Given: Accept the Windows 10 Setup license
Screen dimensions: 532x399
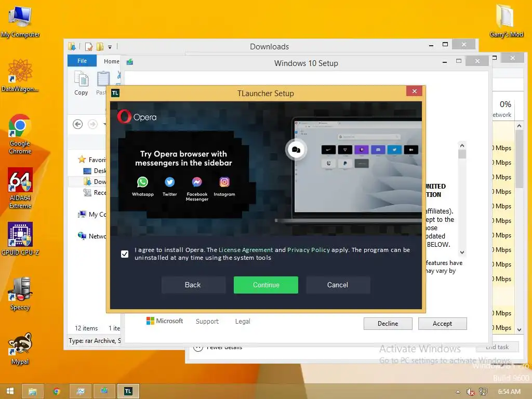Looking at the screenshot, I should click(443, 324).
